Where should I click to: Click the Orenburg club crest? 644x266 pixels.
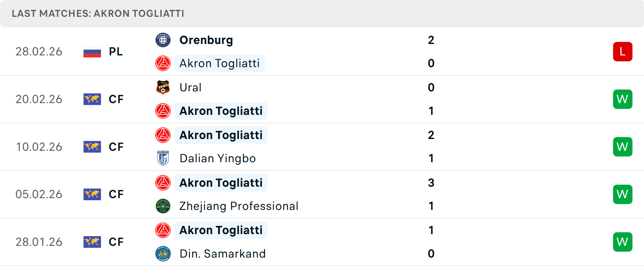point(163,40)
